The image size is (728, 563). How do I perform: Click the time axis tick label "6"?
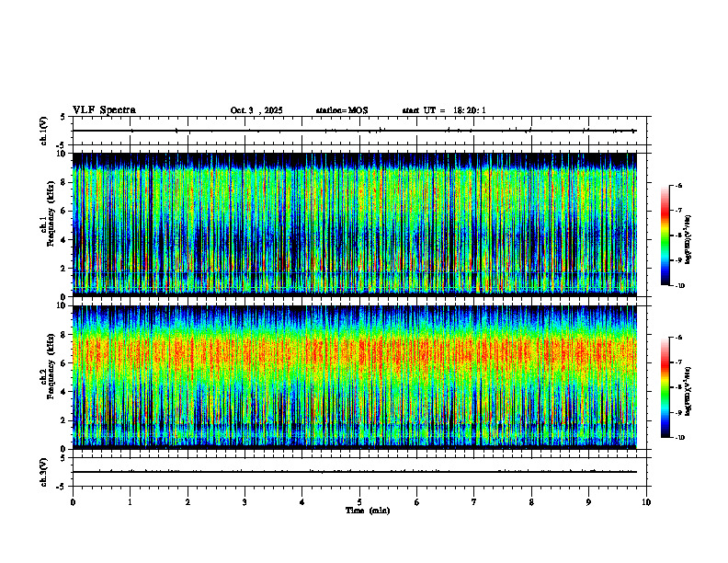[417, 502]
